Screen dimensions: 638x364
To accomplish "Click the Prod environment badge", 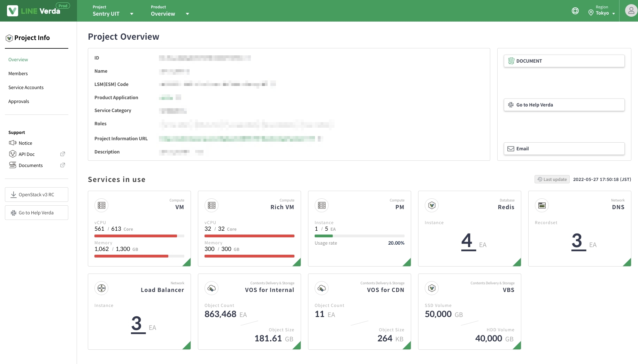I will 63,6.
